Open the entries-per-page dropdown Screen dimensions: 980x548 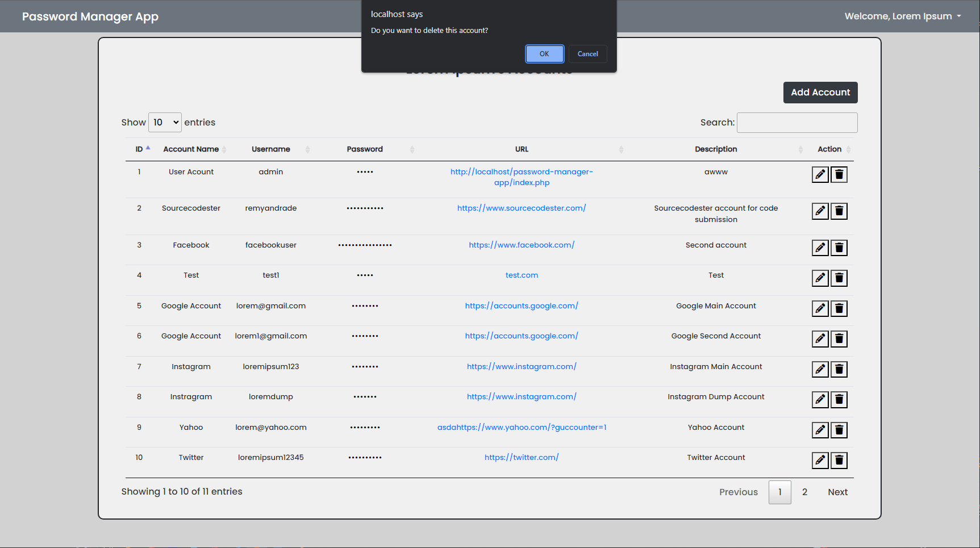click(x=165, y=123)
